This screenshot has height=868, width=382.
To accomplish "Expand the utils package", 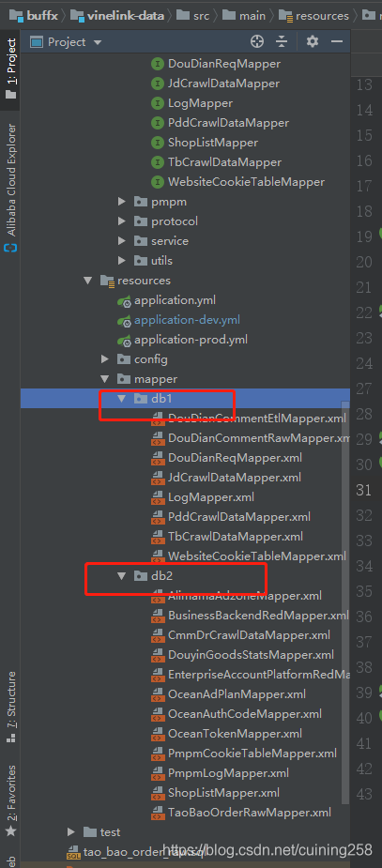I will [x=122, y=261].
